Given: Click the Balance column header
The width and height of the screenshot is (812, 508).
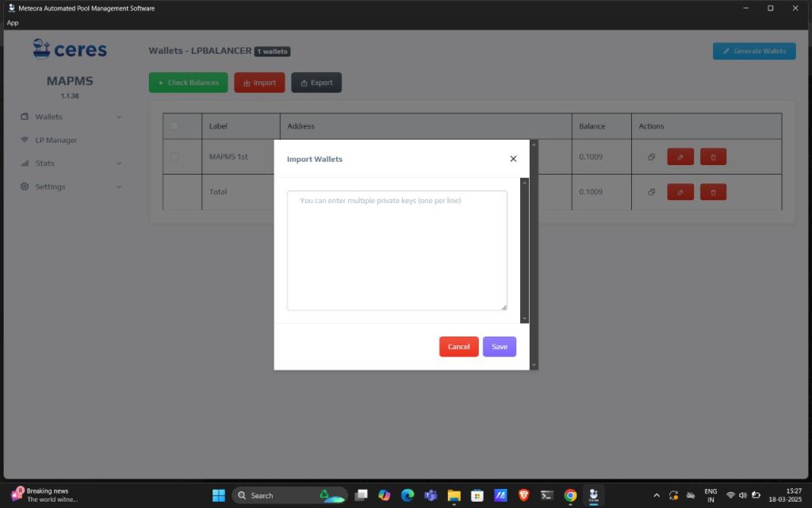Looking at the screenshot, I should [592, 126].
